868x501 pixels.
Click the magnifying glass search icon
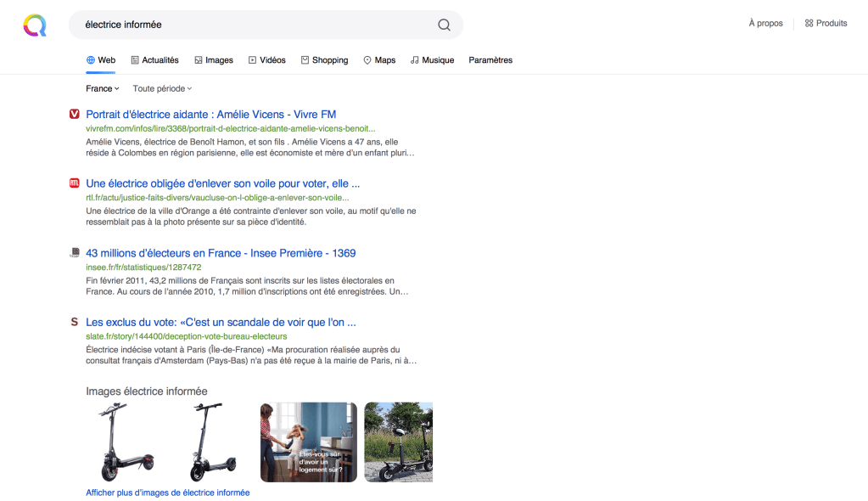444,25
